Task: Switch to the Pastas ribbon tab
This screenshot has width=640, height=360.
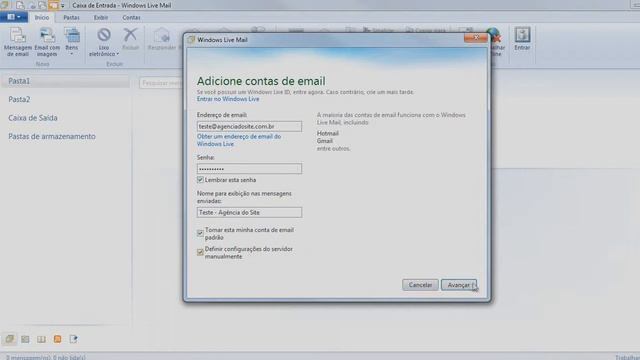Action: pos(71,18)
